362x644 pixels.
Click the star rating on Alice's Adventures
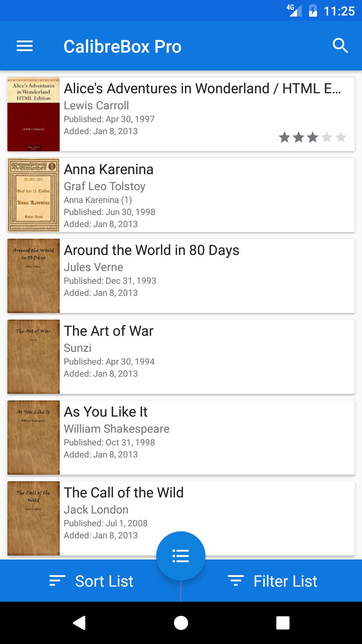(312, 137)
